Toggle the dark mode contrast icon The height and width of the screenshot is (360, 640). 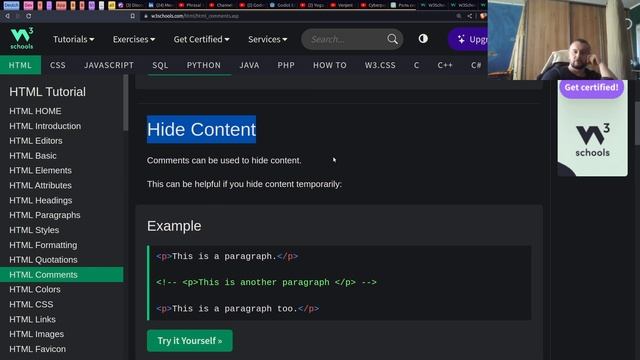423,39
